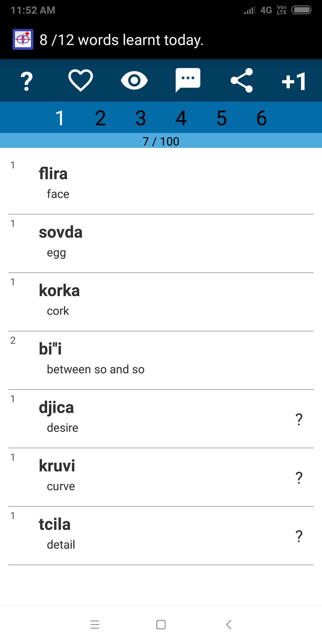Tap the share icon

(x=241, y=80)
